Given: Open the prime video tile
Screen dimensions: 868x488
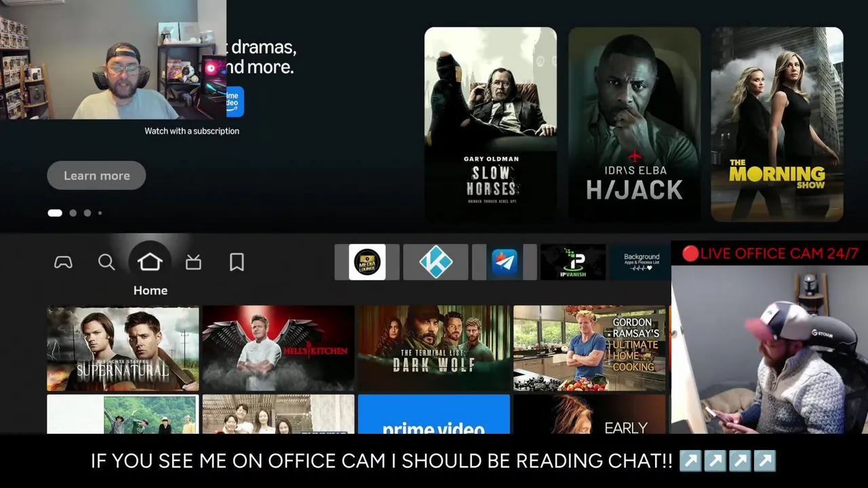Looking at the screenshot, I should [434, 414].
